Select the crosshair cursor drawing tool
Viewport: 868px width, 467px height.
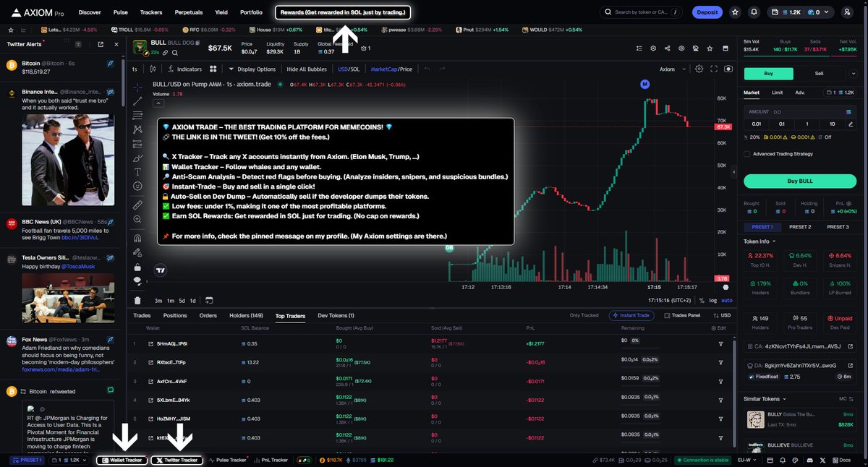[x=137, y=87]
